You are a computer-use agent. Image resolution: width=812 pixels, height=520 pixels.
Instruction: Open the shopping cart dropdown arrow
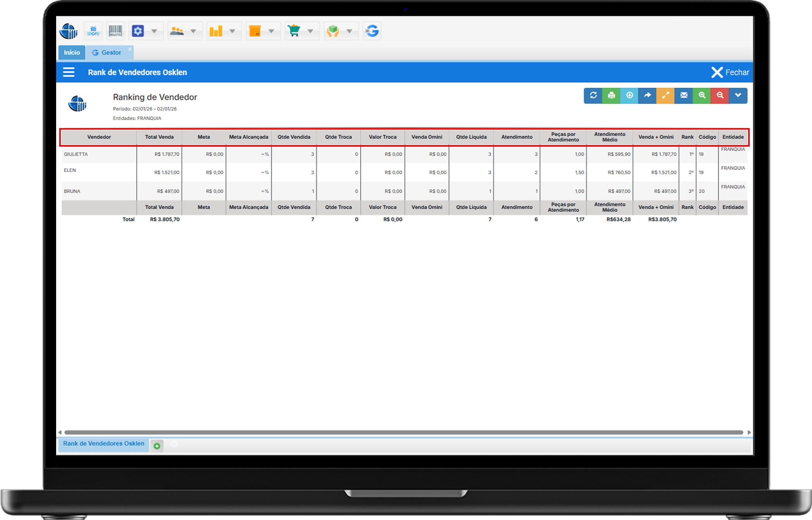tap(310, 31)
